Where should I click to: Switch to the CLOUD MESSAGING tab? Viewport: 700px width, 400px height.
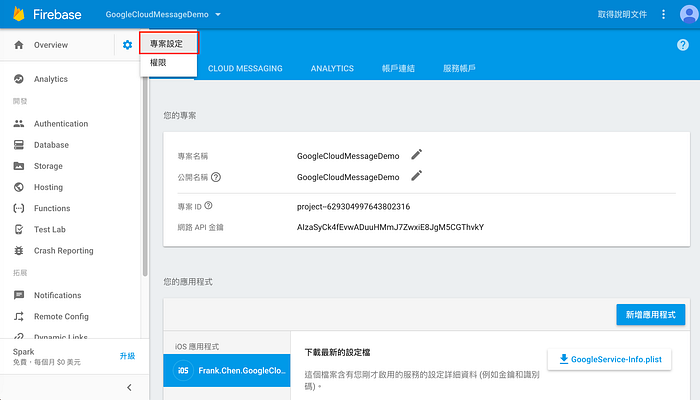click(245, 68)
